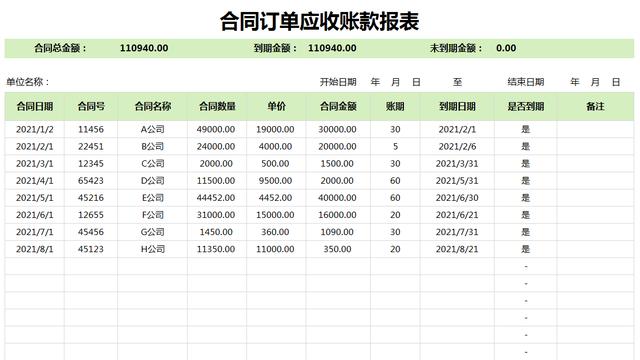Select the 是否到期 column header
Screen dimensions: 640x360
(x=526, y=107)
